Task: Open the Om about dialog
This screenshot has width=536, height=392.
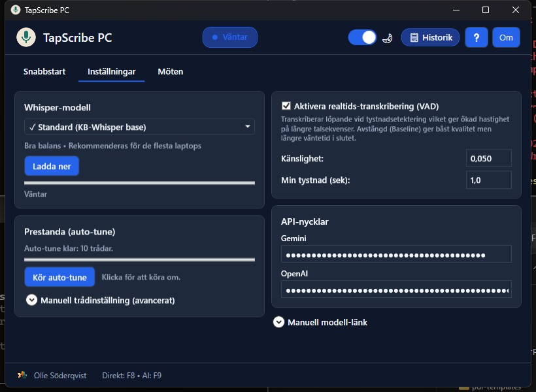Action: [x=506, y=37]
